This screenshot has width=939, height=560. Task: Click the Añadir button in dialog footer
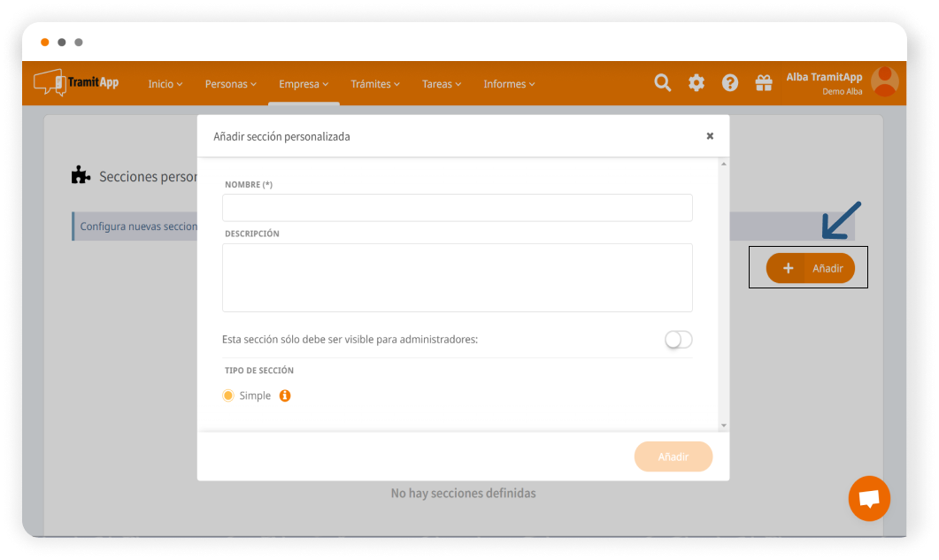pyautogui.click(x=673, y=456)
